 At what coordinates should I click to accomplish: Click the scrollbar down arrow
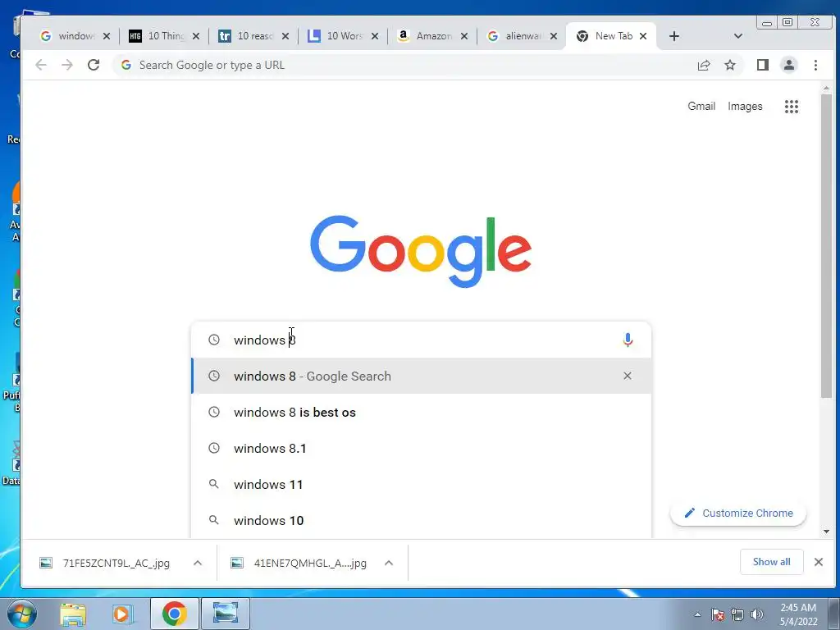pyautogui.click(x=826, y=532)
